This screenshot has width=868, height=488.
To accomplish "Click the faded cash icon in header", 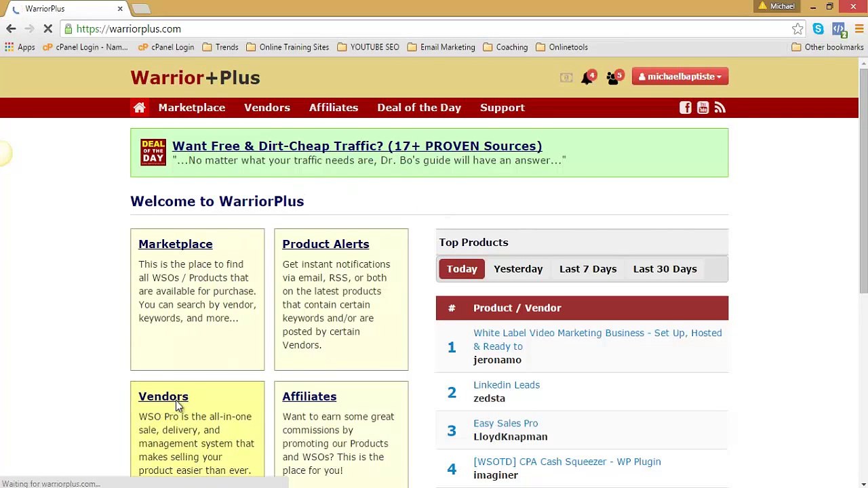I will click(x=566, y=77).
